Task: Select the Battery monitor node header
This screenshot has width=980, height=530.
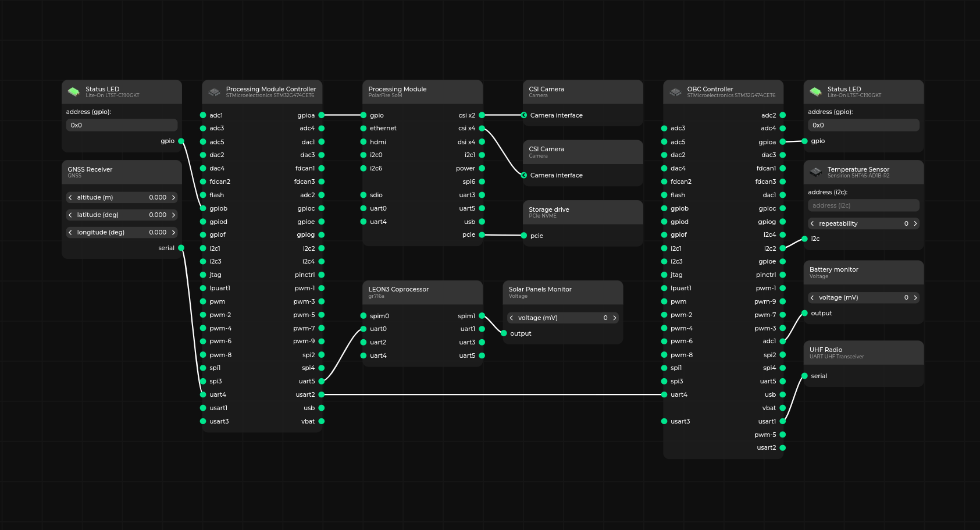Action: click(x=864, y=272)
